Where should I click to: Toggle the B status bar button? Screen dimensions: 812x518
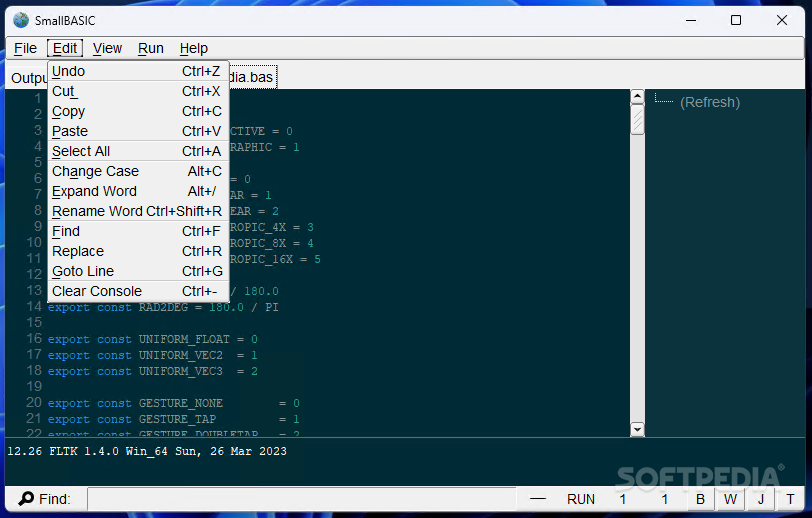tap(700, 499)
